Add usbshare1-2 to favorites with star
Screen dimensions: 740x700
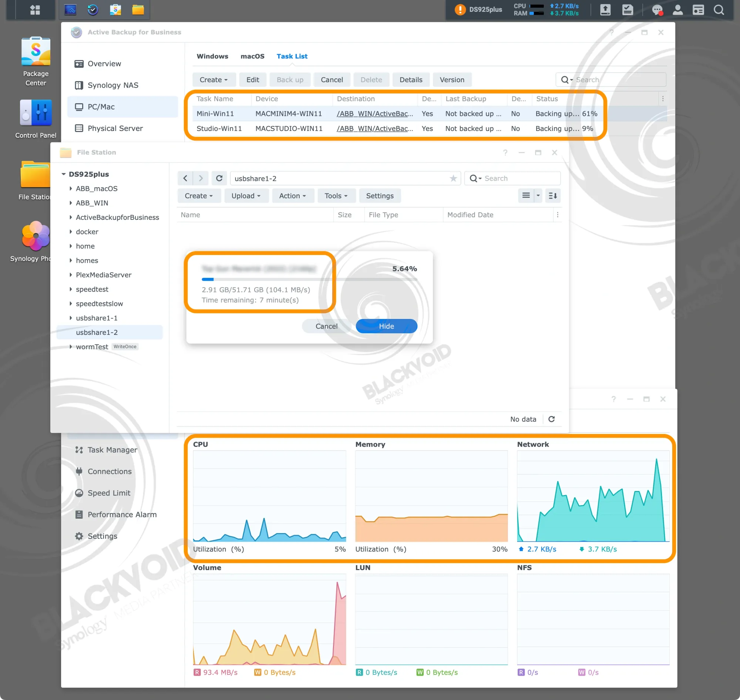click(453, 178)
